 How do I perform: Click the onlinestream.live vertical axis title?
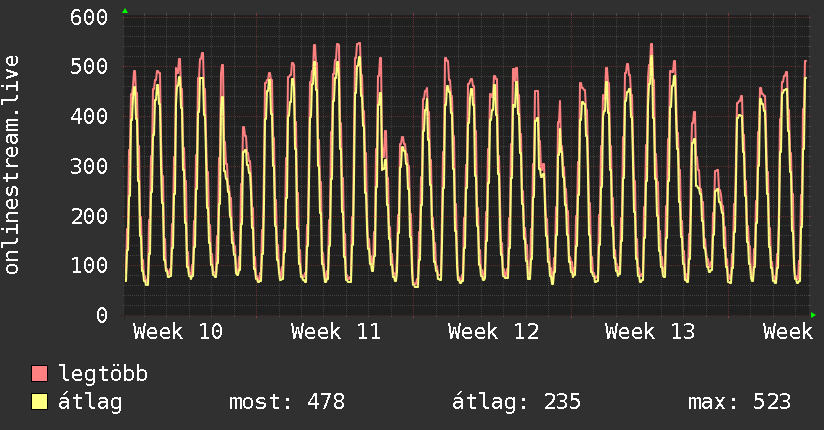[12, 165]
